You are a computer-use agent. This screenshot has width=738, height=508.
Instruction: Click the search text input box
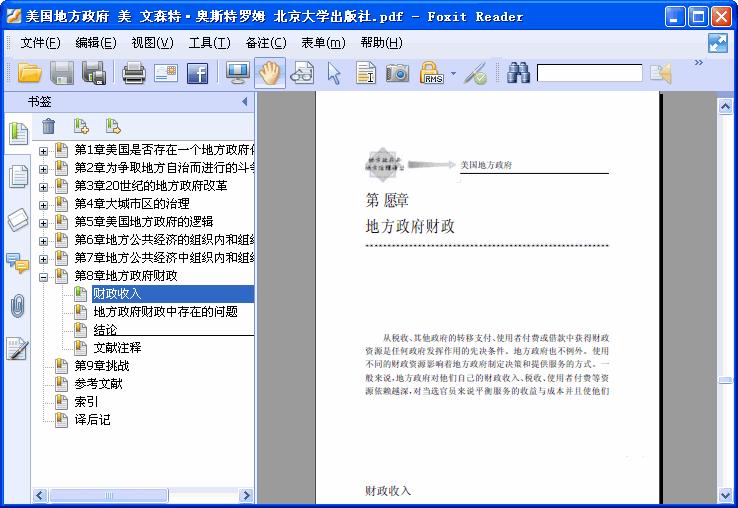589,73
